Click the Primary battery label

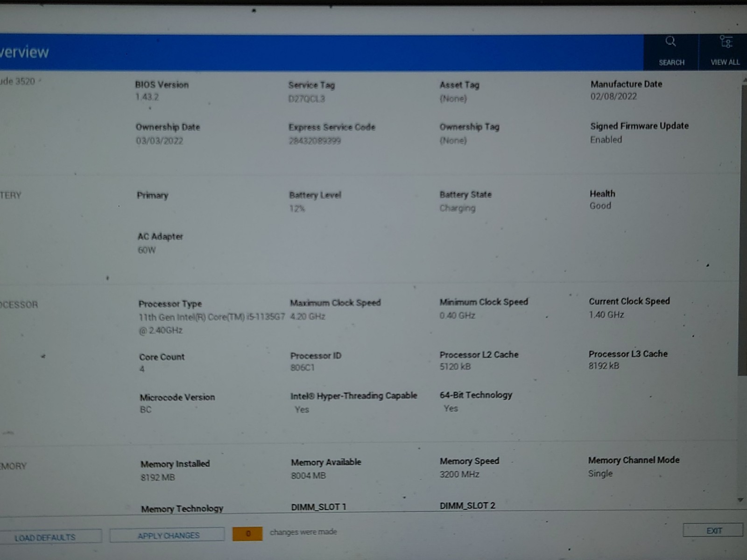pos(152,196)
